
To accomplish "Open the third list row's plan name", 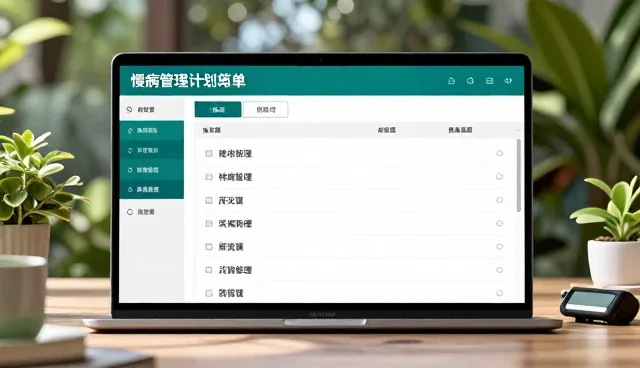I will pyautogui.click(x=231, y=200).
